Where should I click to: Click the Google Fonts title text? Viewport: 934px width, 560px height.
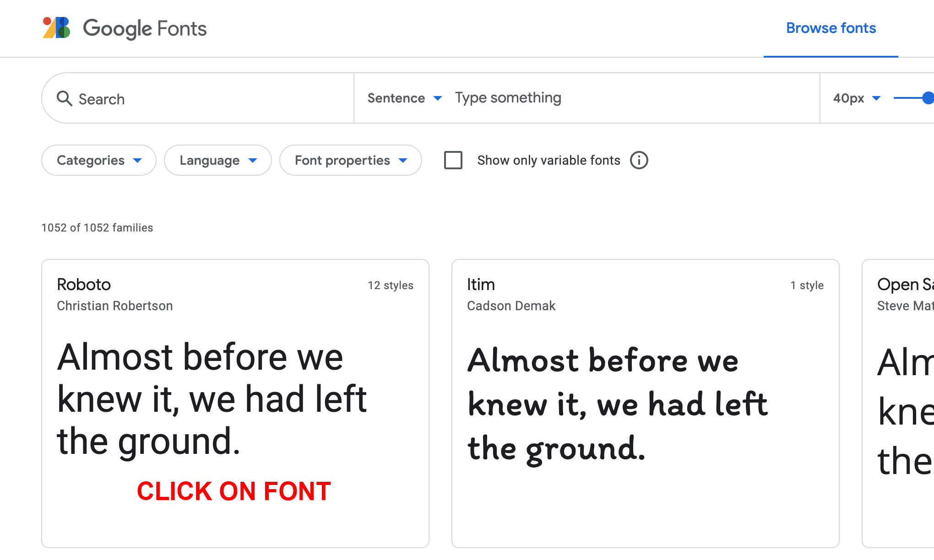point(145,28)
